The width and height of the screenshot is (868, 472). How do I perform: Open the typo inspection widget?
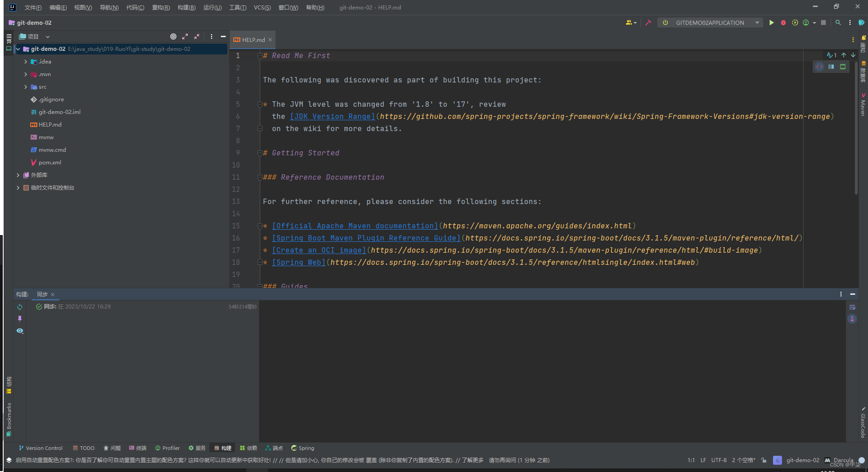pyautogui.click(x=832, y=55)
